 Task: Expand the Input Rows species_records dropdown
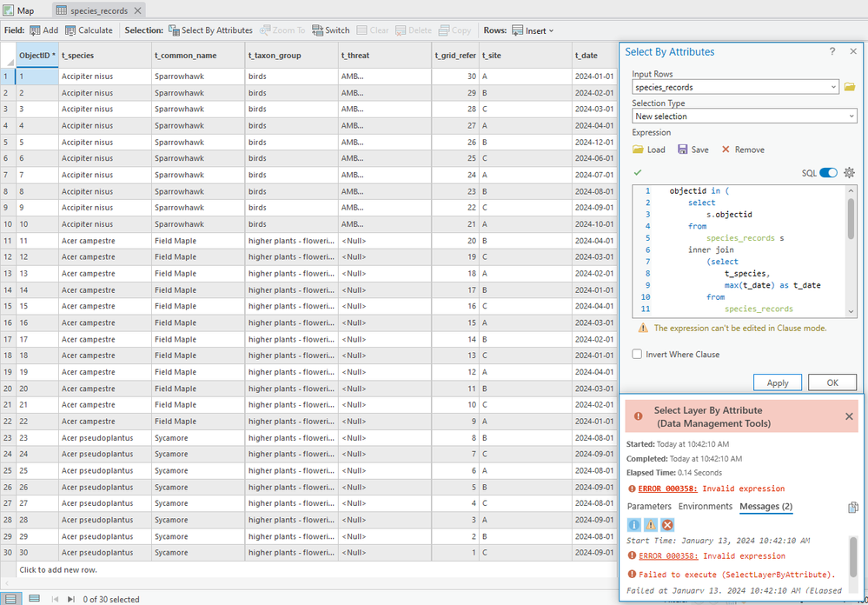coord(833,87)
